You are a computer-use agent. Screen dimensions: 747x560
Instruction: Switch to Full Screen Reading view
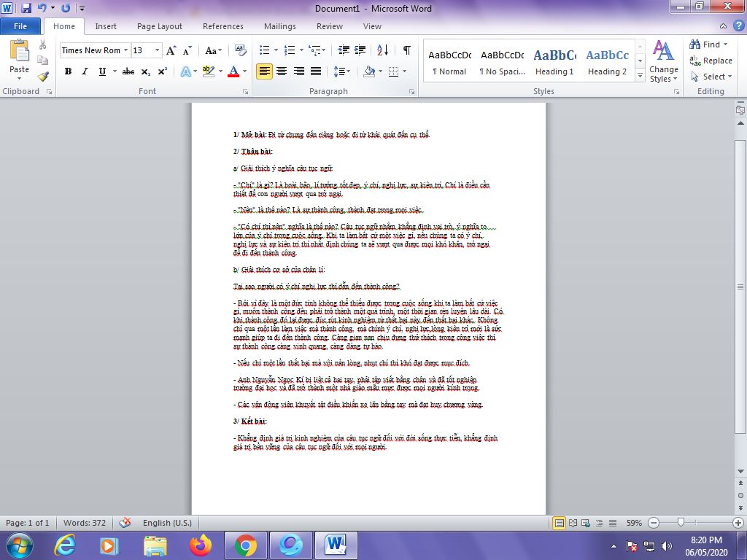click(573, 522)
